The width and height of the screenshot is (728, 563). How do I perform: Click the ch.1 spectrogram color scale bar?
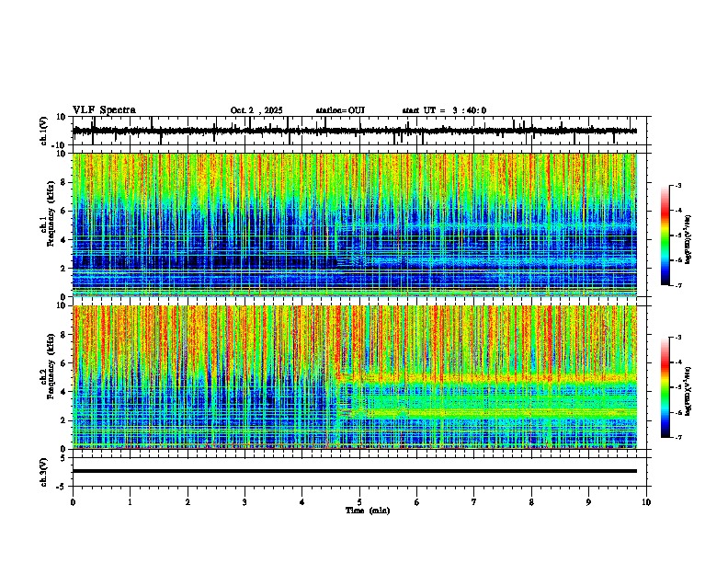(x=665, y=236)
